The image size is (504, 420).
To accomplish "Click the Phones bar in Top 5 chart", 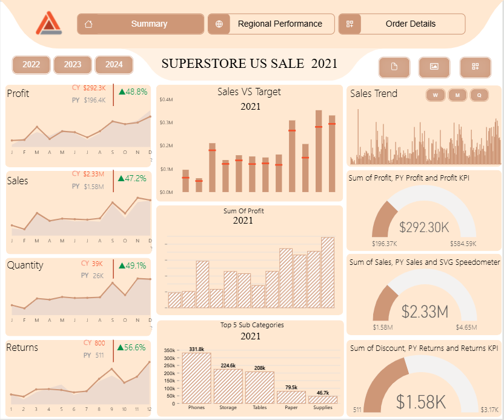I will (196, 378).
